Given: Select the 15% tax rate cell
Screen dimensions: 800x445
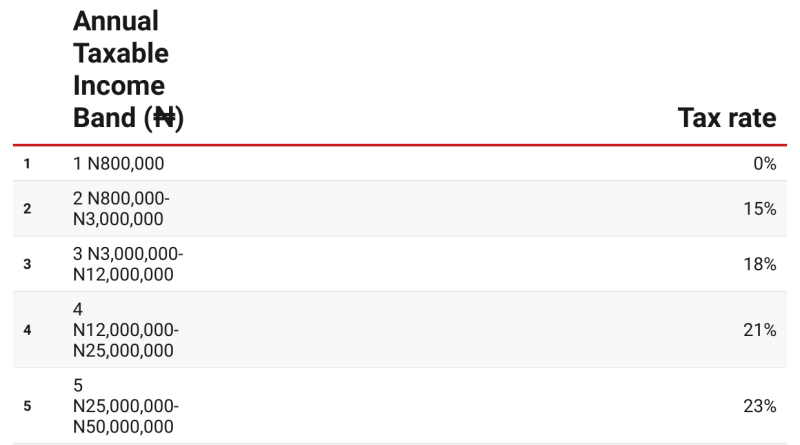Looking at the screenshot, I should pos(760,209).
